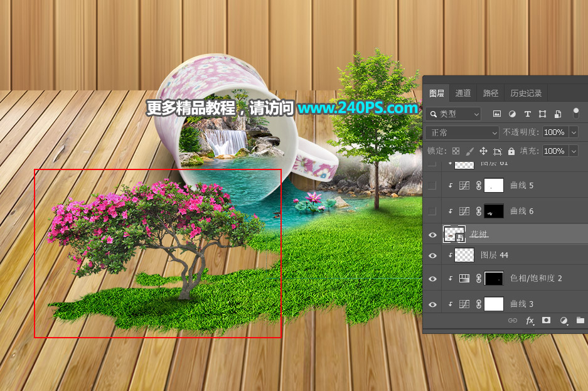Click 色相/饱和度 2 mask link chain icon

coord(479,279)
